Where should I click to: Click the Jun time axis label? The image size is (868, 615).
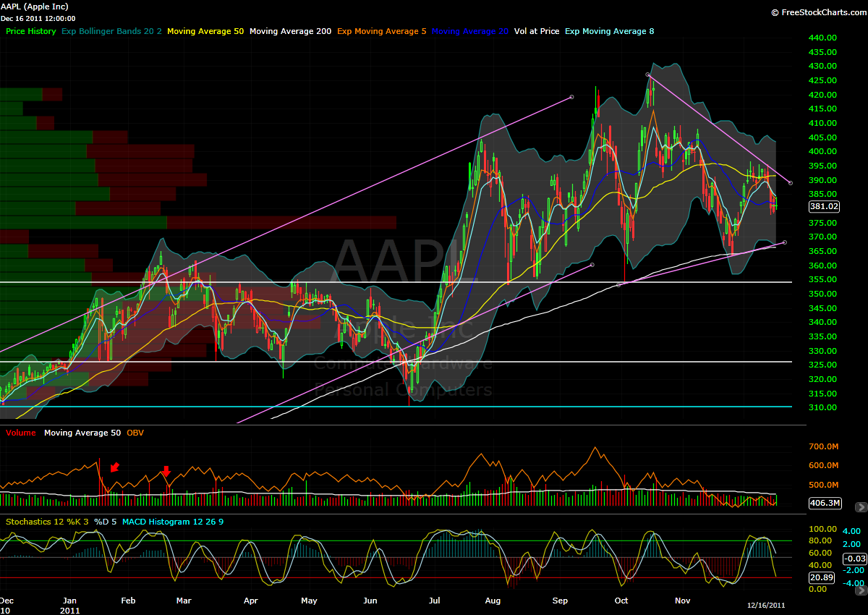[x=370, y=601]
